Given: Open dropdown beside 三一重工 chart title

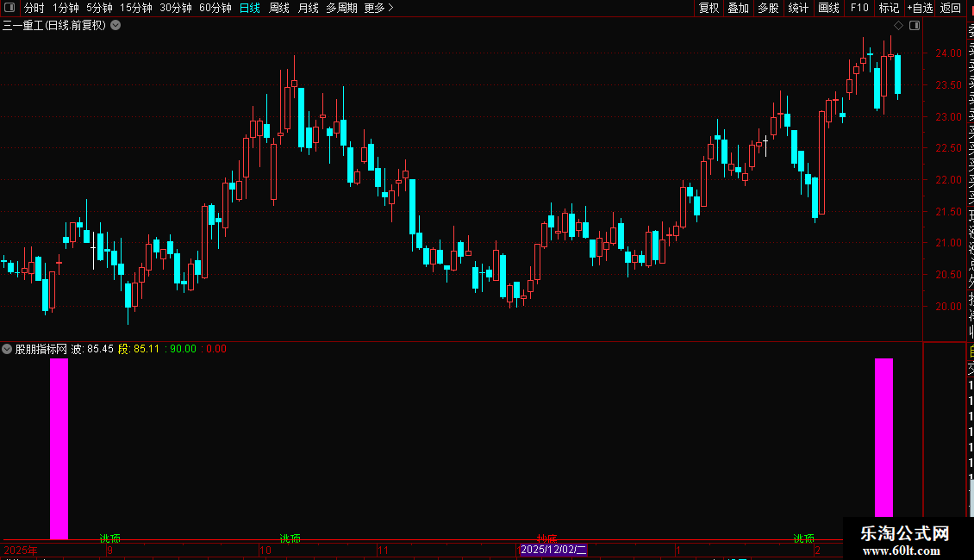Looking at the screenshot, I should click(116, 26).
